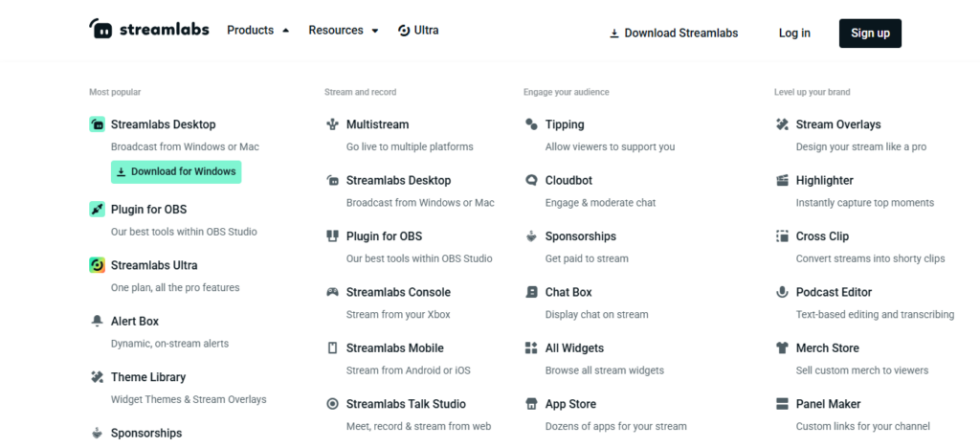Click the Highlighter icon
Viewport: 980px width, 448px height.
(782, 180)
